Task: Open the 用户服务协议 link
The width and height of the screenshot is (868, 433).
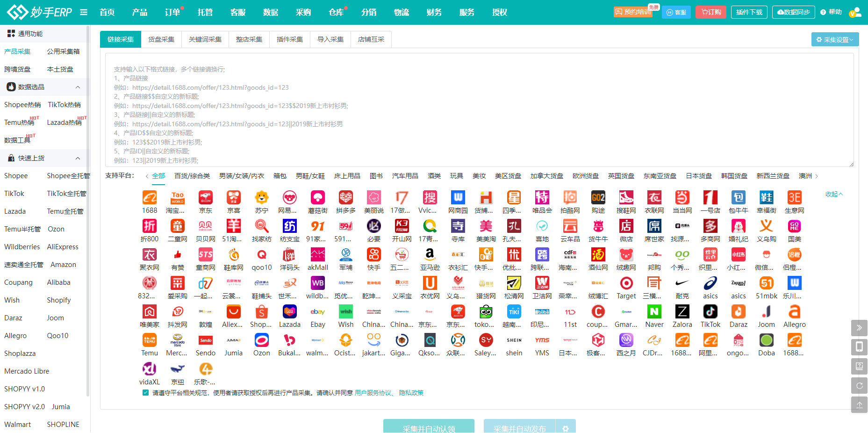Action: 373,393
